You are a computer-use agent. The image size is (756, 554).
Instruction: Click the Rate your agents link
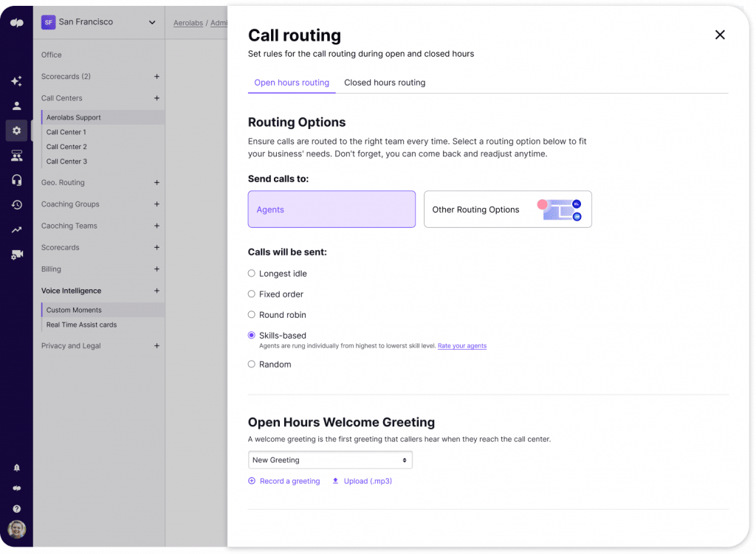click(462, 345)
